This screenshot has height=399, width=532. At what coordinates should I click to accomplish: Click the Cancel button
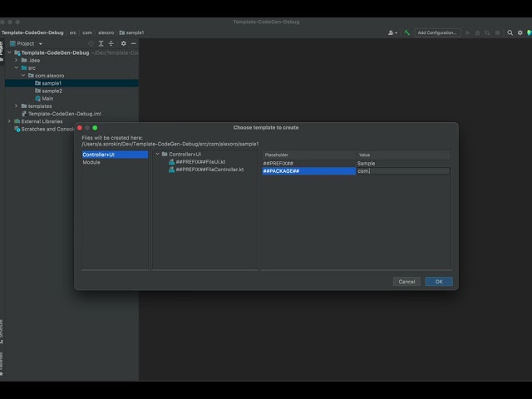(406, 282)
